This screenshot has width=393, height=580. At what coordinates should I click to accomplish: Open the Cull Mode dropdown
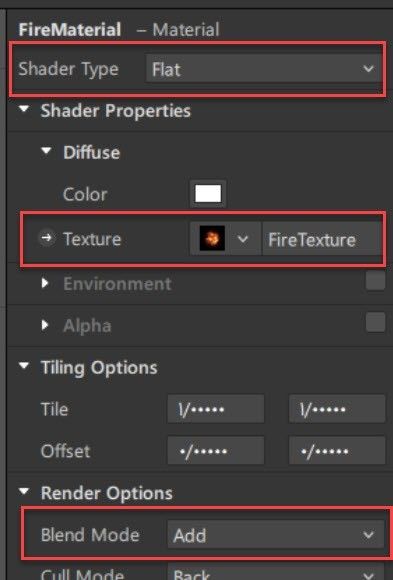(x=276, y=572)
